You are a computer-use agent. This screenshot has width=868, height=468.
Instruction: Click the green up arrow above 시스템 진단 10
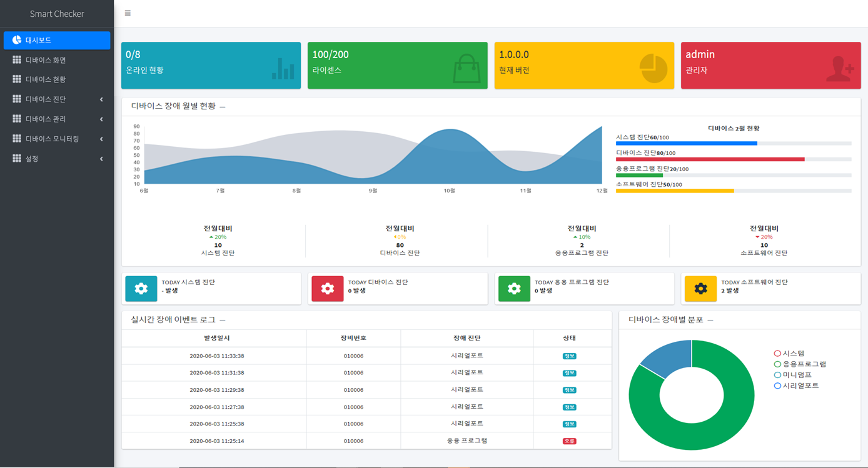pyautogui.click(x=211, y=237)
